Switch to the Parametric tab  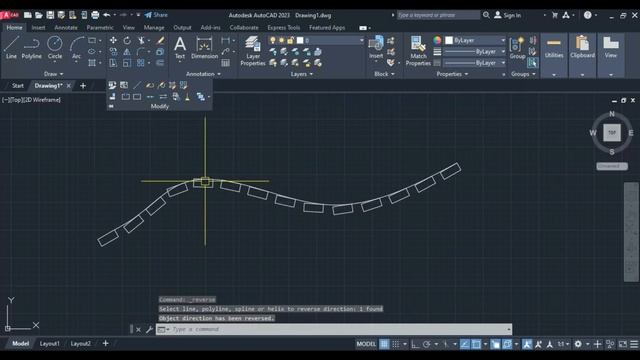pos(100,28)
